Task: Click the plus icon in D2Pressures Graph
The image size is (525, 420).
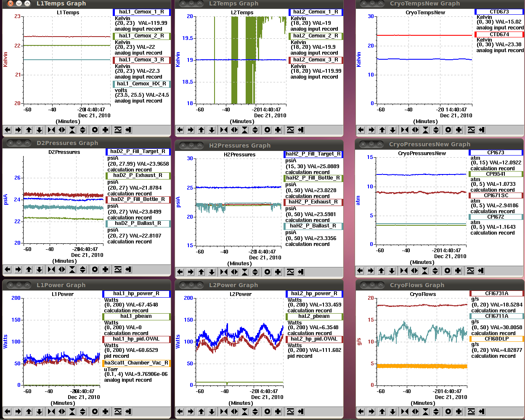Action: (106, 269)
